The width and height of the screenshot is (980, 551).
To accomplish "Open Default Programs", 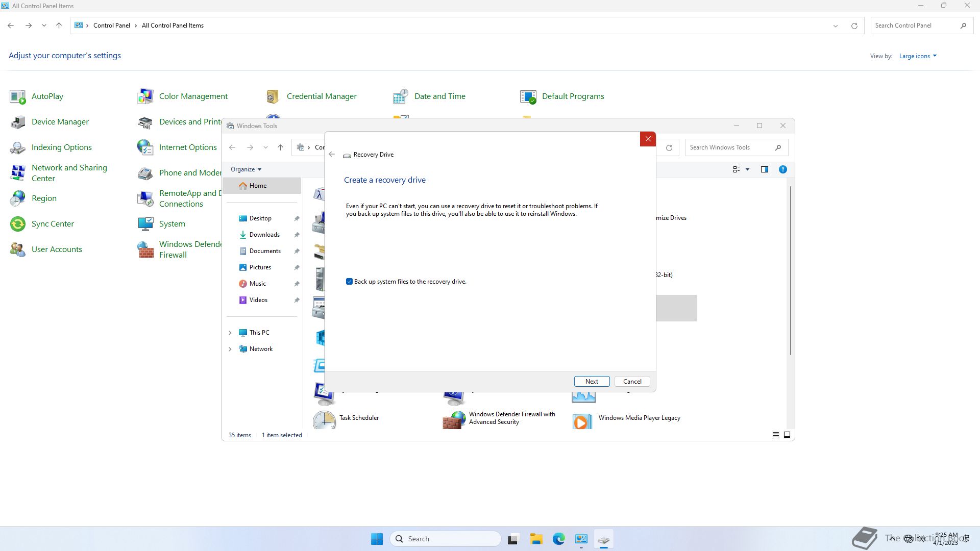I will coord(562,96).
